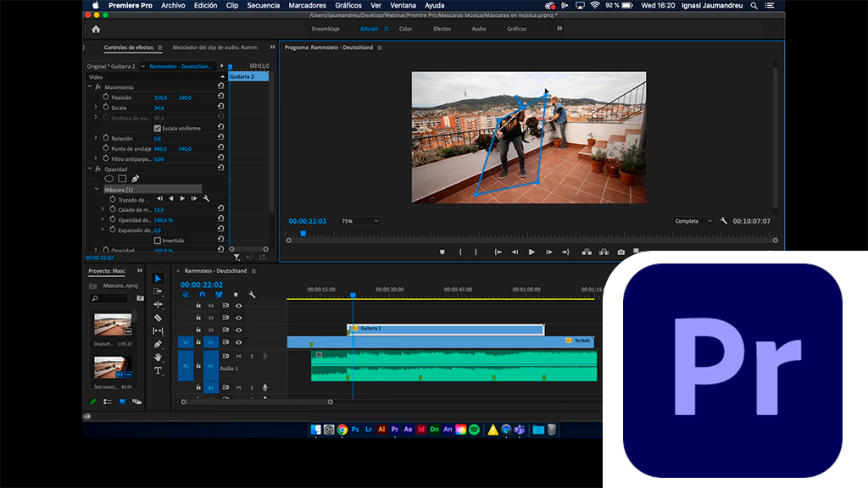868x488 pixels.
Task: Create an ellipse mask under Opacidad
Action: [108, 179]
